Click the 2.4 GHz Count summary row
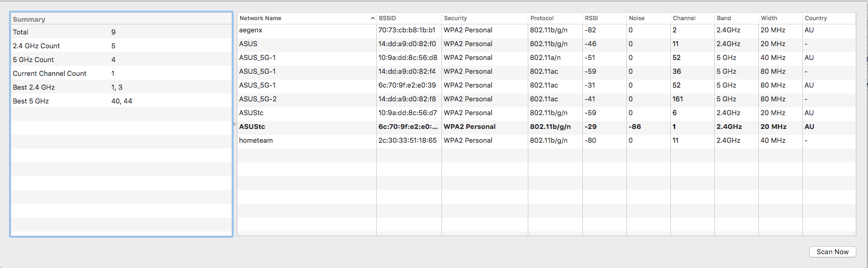This screenshot has height=268, width=868. click(121, 46)
